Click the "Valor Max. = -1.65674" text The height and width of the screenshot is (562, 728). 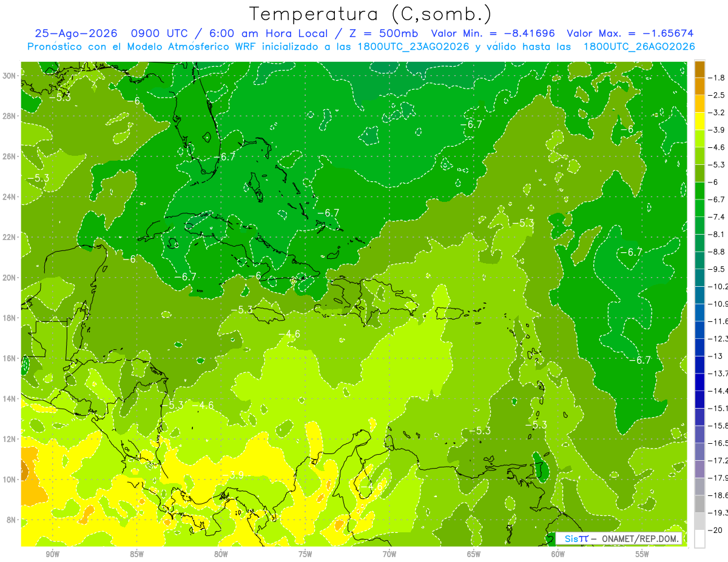click(630, 33)
